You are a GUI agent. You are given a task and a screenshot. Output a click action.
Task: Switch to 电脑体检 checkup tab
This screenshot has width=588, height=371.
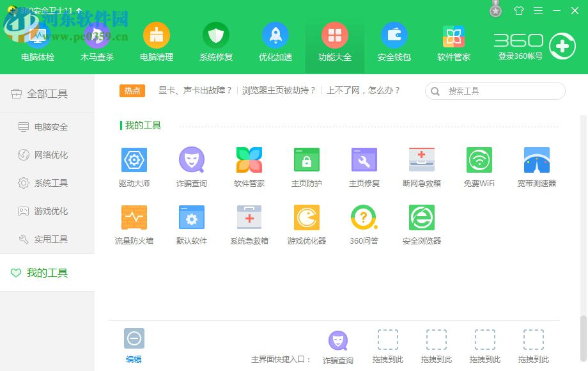(x=37, y=42)
